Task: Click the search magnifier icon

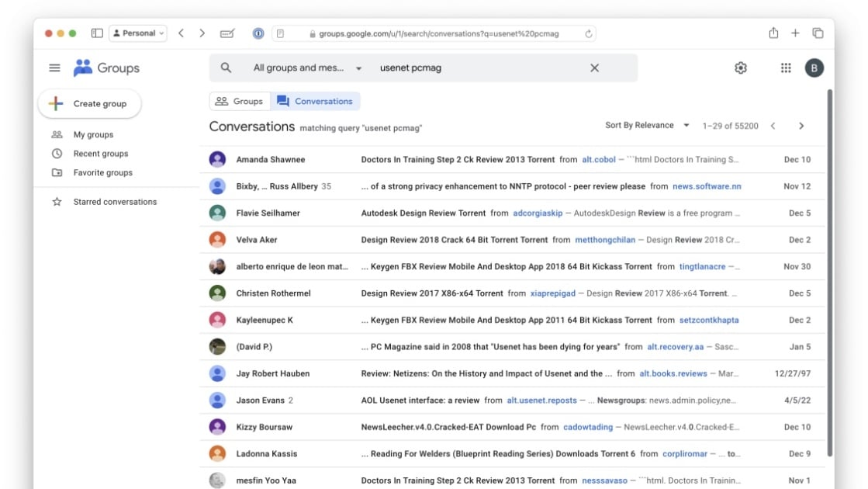Action: point(226,68)
